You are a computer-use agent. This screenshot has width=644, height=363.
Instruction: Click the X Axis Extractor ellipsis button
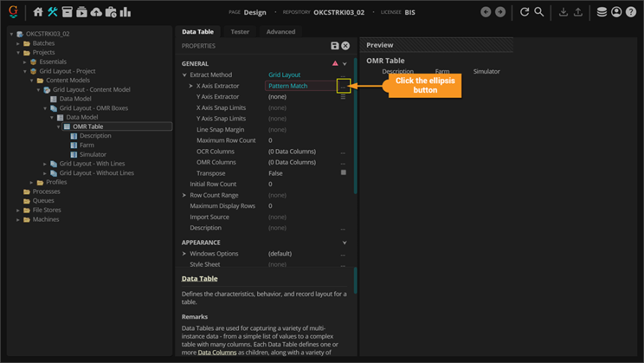click(343, 86)
